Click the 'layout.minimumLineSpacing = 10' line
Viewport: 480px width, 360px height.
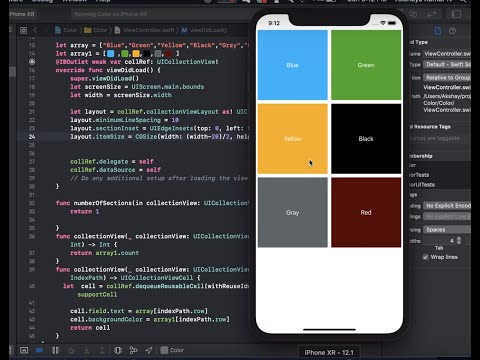pos(124,120)
